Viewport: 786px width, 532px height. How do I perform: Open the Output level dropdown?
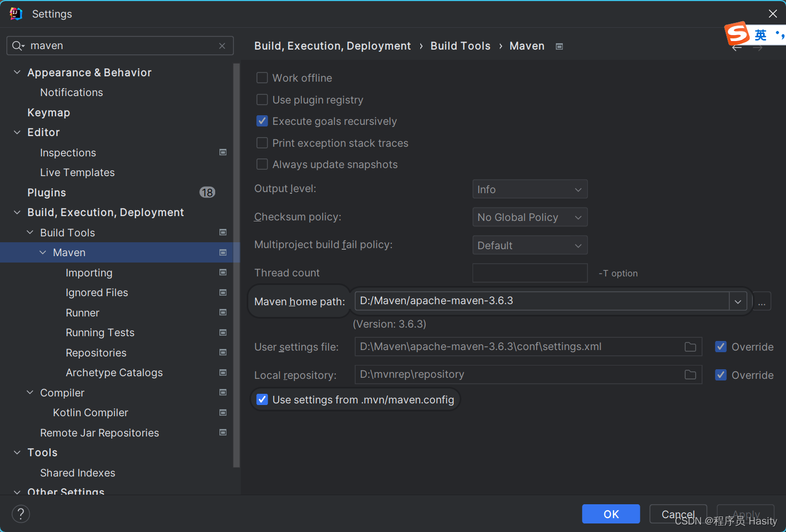pos(530,189)
